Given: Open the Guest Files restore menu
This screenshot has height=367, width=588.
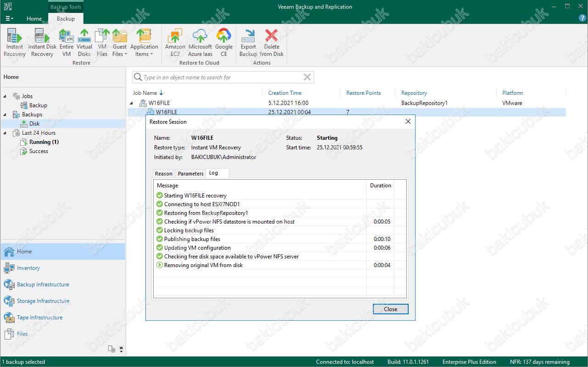Looking at the screenshot, I should tap(120, 43).
